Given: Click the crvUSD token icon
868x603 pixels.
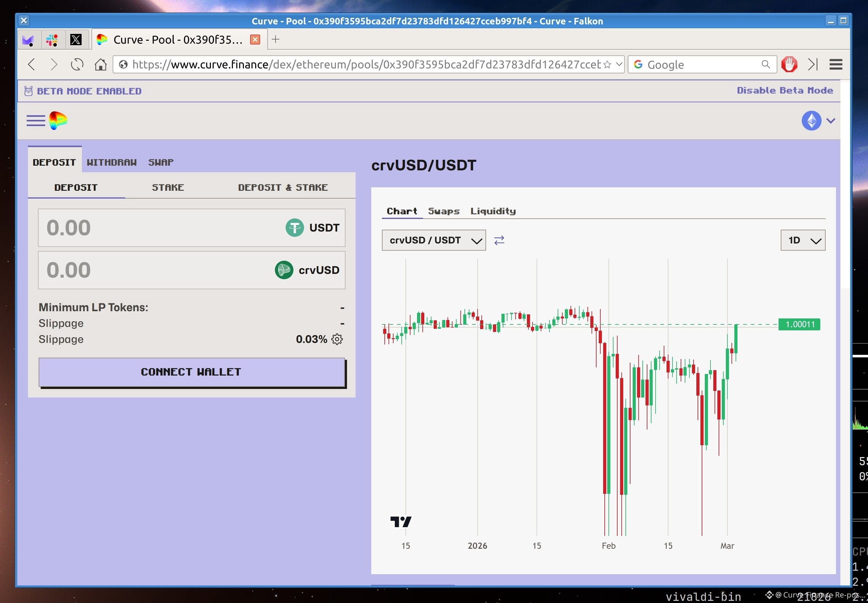Looking at the screenshot, I should (x=284, y=270).
